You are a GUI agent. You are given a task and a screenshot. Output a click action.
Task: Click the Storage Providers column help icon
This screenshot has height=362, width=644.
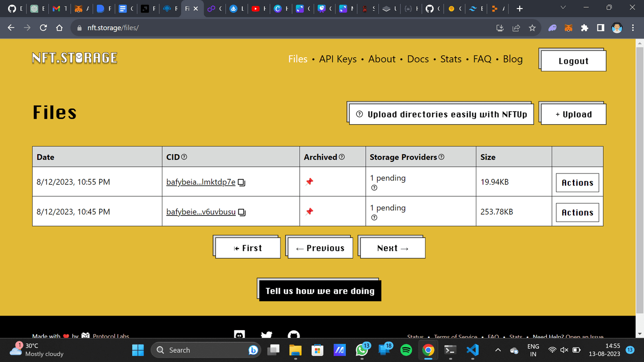(442, 157)
